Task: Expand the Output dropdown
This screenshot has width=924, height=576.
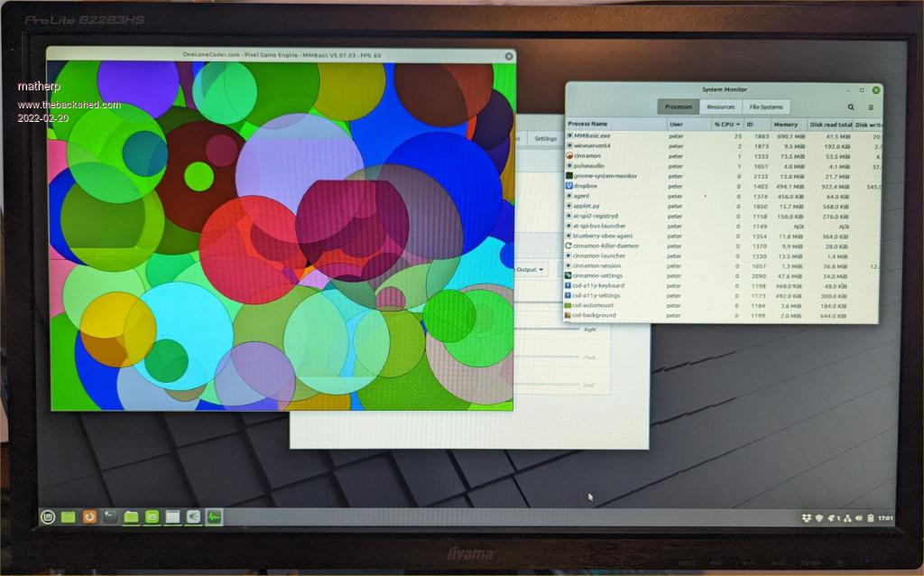Action: (530, 269)
